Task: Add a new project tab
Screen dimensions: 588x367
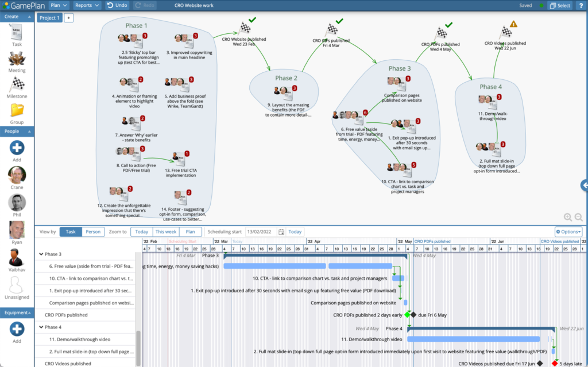Action: tap(69, 18)
